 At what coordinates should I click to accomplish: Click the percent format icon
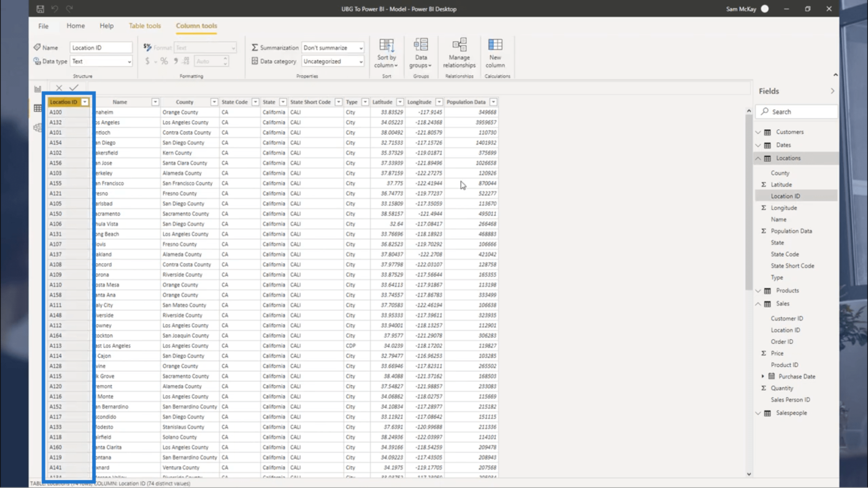click(x=164, y=61)
